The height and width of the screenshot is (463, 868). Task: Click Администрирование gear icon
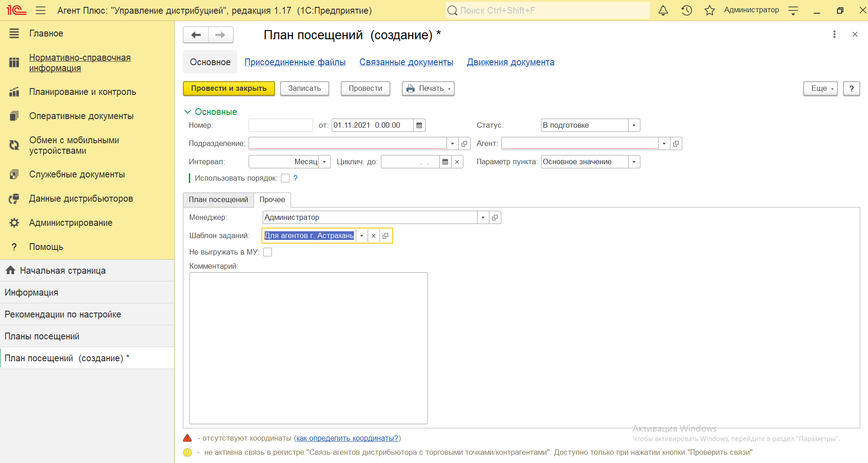14,223
